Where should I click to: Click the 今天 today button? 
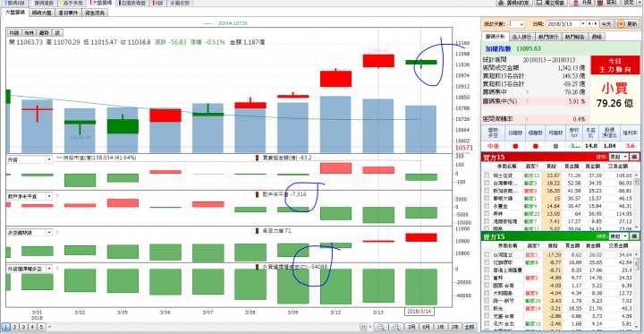click(x=606, y=24)
